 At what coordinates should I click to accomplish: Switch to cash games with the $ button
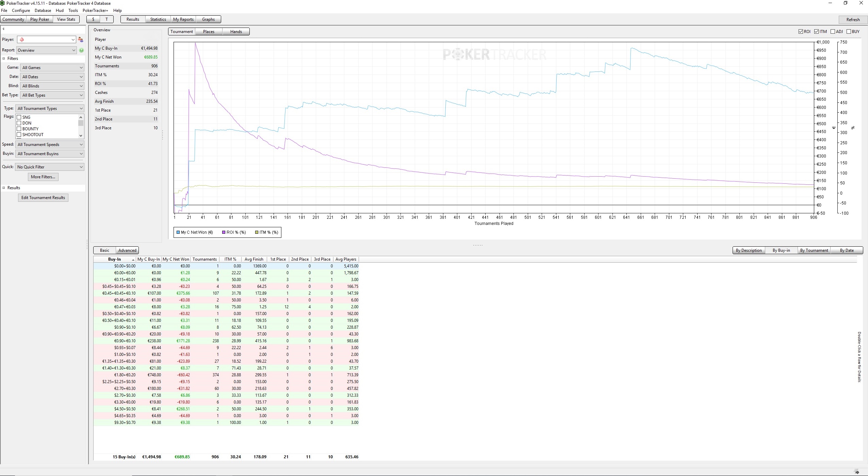tap(93, 19)
